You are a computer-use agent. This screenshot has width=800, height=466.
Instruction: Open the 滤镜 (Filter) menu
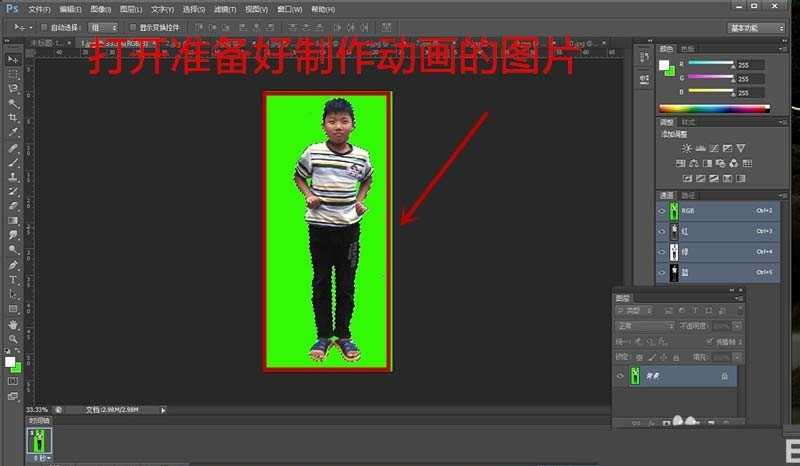(x=220, y=8)
